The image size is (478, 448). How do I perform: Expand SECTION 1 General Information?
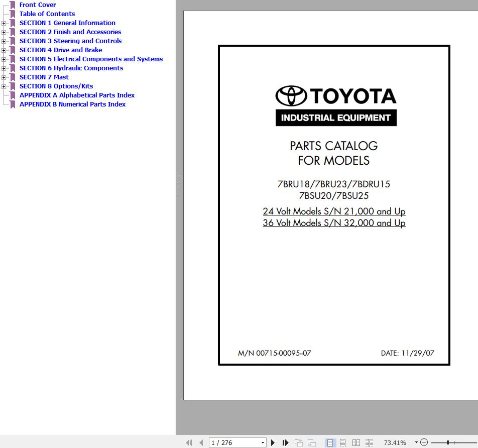coord(4,23)
